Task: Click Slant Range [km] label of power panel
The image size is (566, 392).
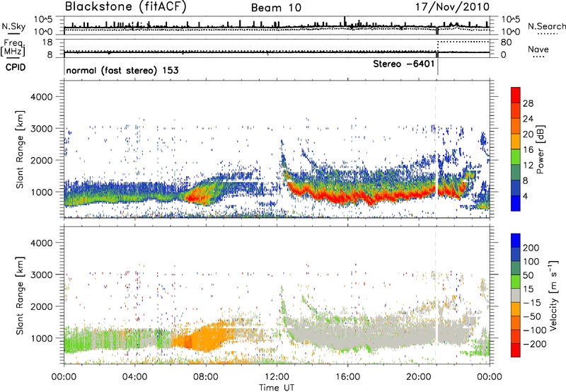Action: [x=20, y=149]
